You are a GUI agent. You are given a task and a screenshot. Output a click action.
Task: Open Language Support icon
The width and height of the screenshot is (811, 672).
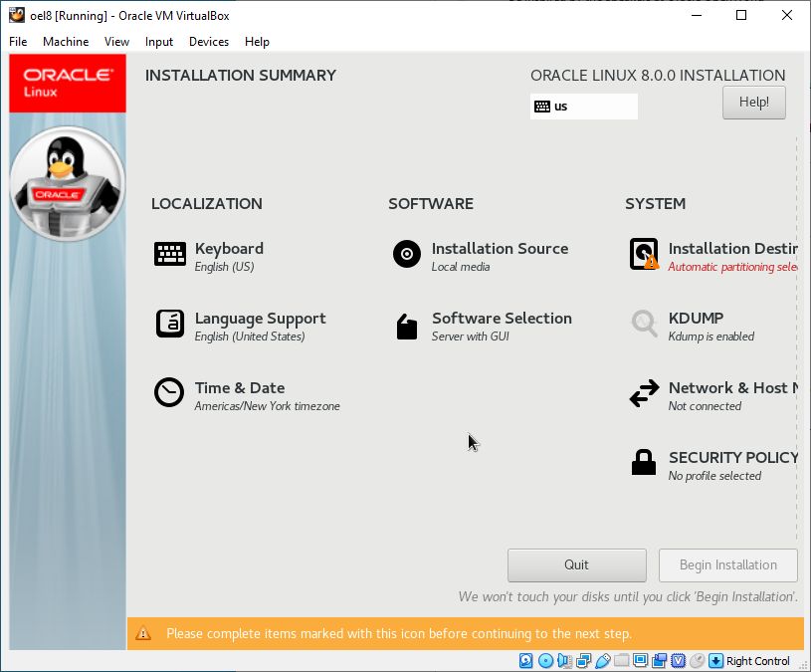[x=169, y=324]
